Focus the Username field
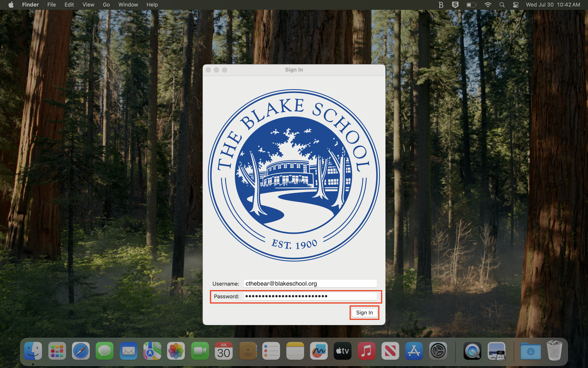Screen dimensions: 588x368 [x=310, y=284]
